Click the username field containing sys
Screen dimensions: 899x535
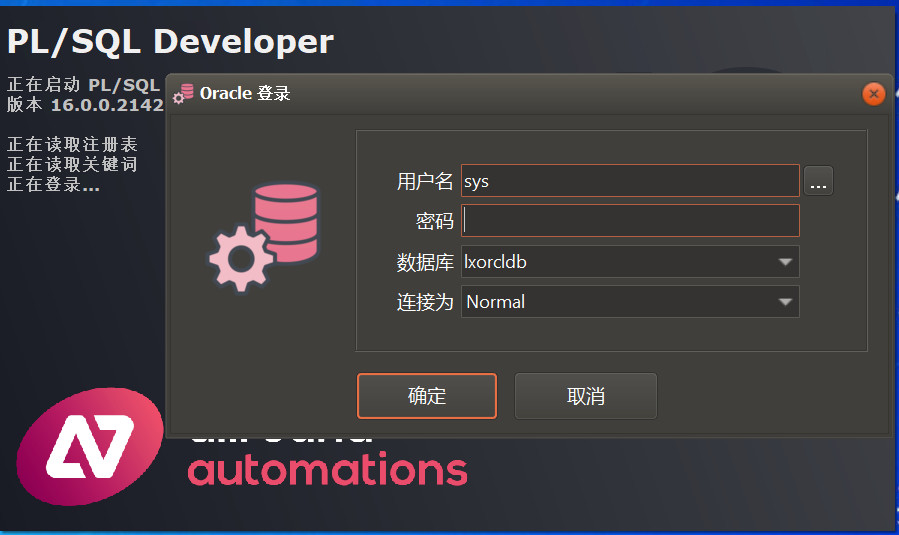[630, 181]
